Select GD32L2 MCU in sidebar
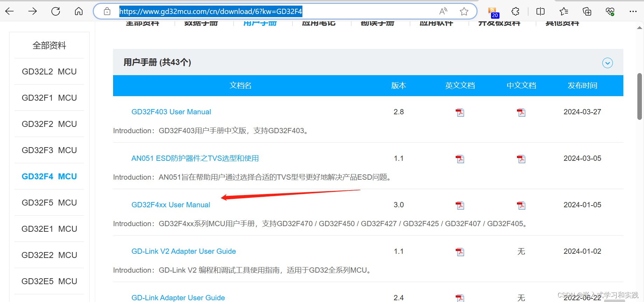Image resolution: width=644 pixels, height=302 pixels. click(x=49, y=72)
